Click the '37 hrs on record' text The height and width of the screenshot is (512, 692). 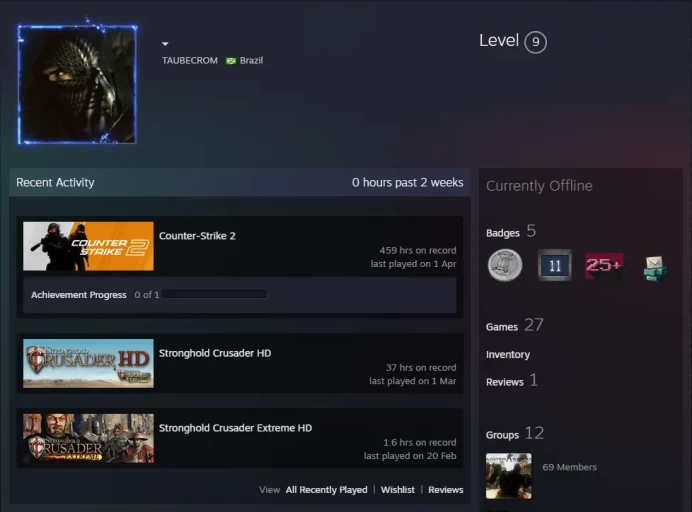point(421,367)
